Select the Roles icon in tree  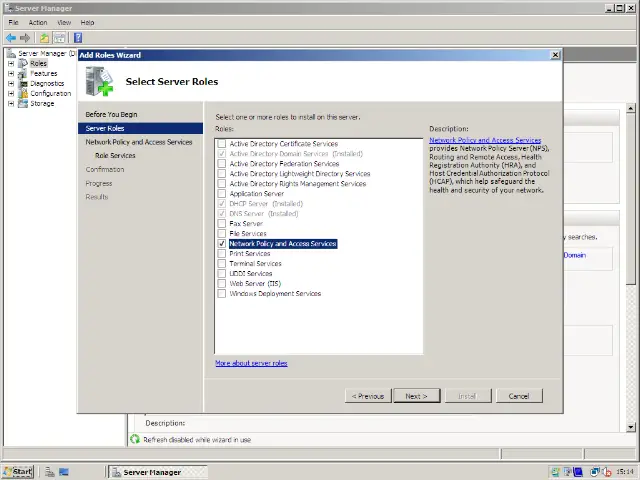pyautogui.click(x=23, y=63)
